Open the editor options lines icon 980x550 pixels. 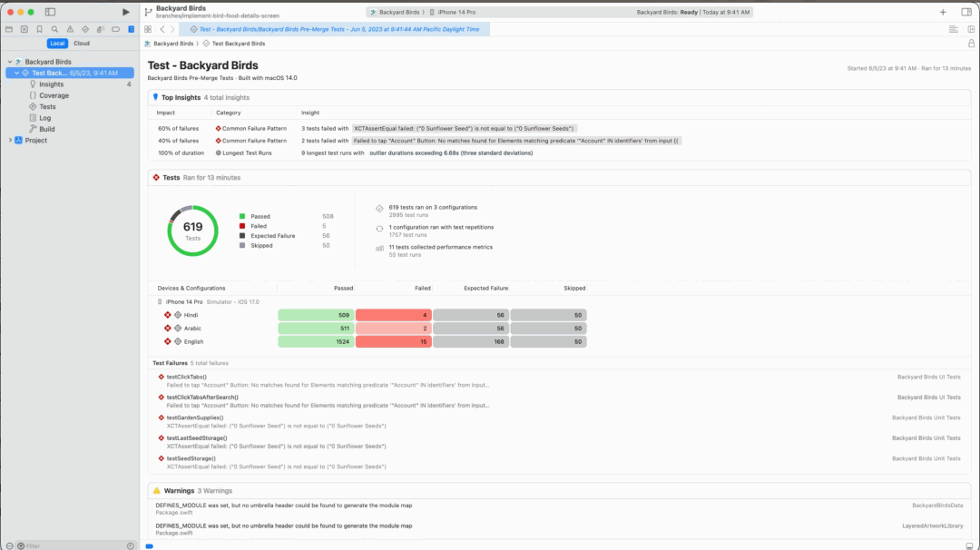(953, 29)
